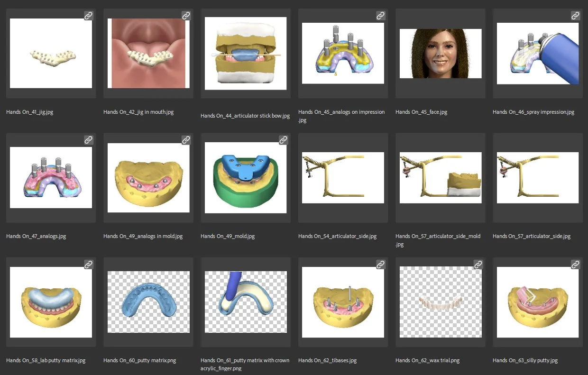Click the link badge on 49_analogs in mold

(186, 140)
